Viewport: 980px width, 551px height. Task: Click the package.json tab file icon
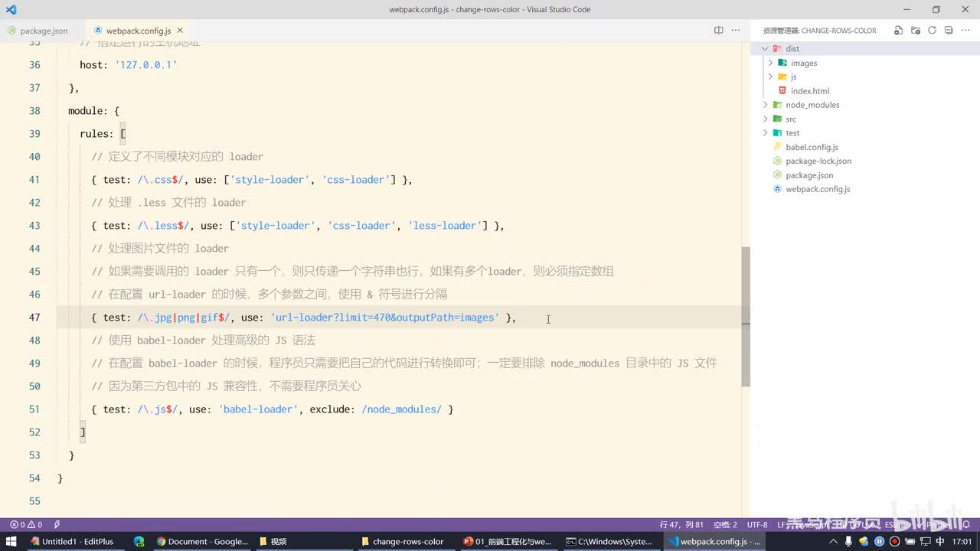click(11, 31)
